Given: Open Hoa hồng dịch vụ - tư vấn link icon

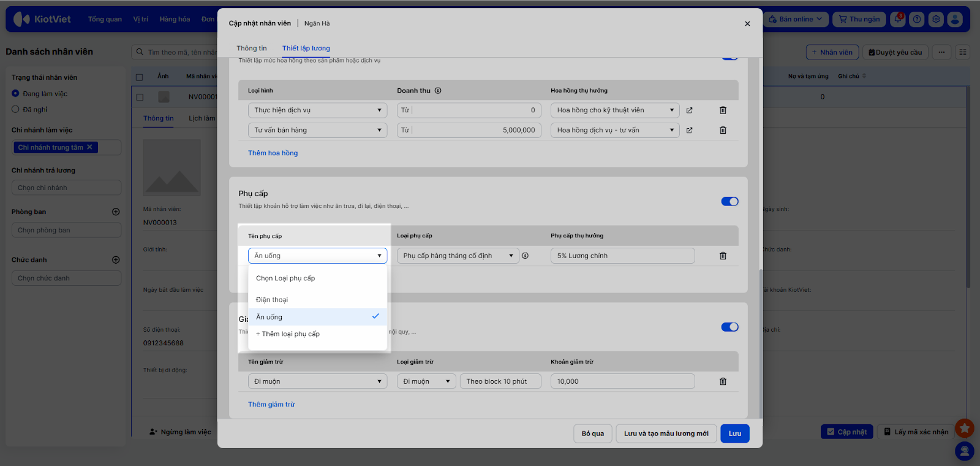Looking at the screenshot, I should (689, 130).
